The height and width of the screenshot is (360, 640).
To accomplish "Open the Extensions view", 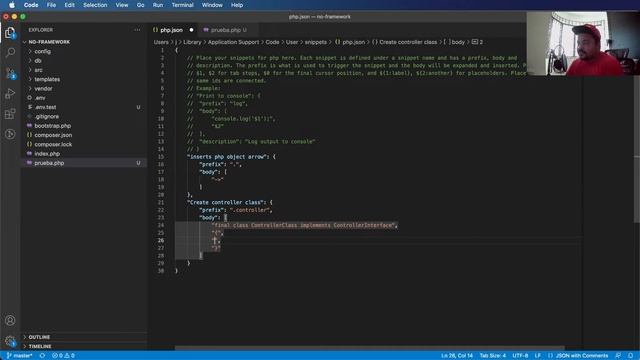I will pyautogui.click(x=10, y=114).
